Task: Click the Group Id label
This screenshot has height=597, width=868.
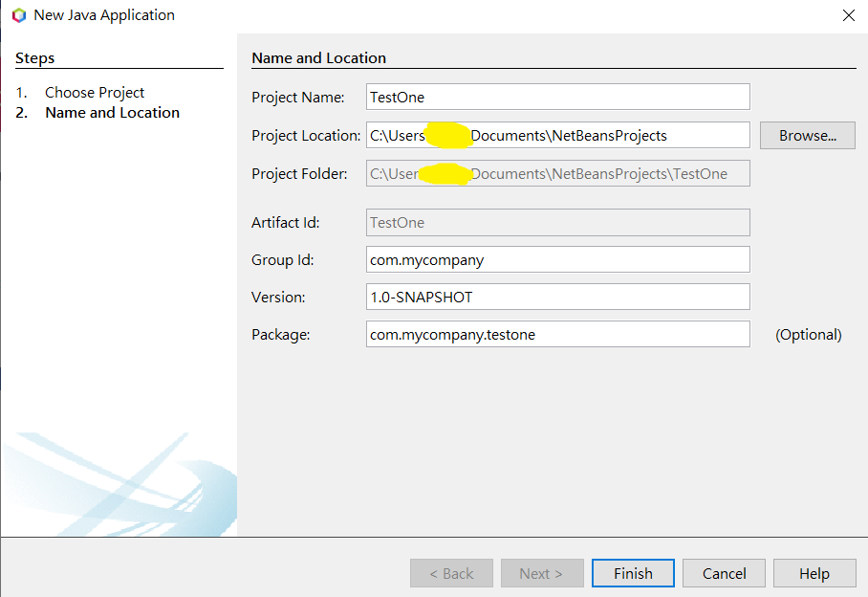Action: click(x=282, y=259)
